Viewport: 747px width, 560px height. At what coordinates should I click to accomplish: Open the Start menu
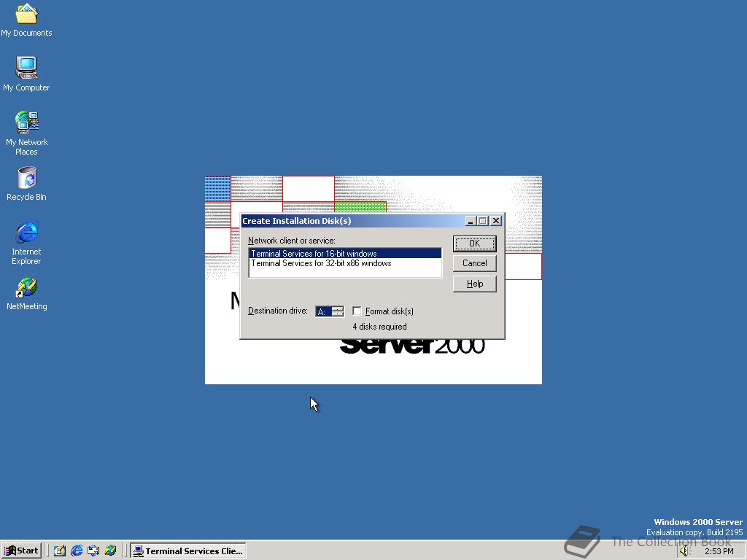21,551
